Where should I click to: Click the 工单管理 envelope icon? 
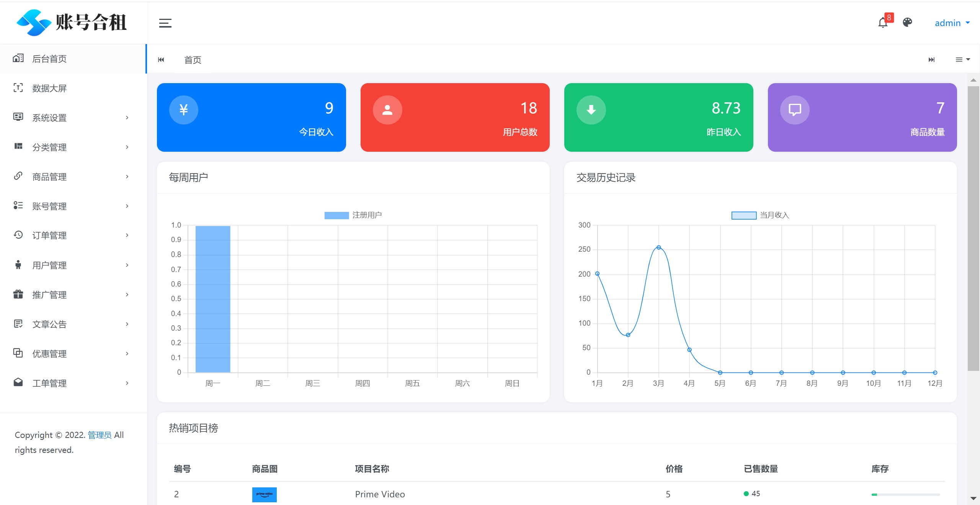[x=18, y=382]
